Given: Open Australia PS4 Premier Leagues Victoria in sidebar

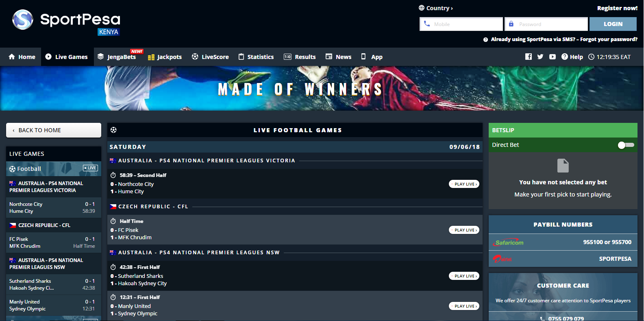Looking at the screenshot, I should coord(54,187).
